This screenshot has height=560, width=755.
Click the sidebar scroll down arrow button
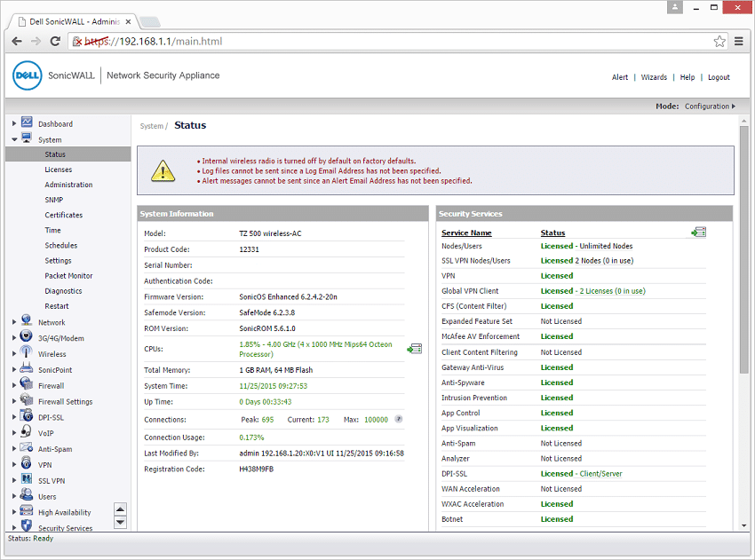(x=121, y=523)
